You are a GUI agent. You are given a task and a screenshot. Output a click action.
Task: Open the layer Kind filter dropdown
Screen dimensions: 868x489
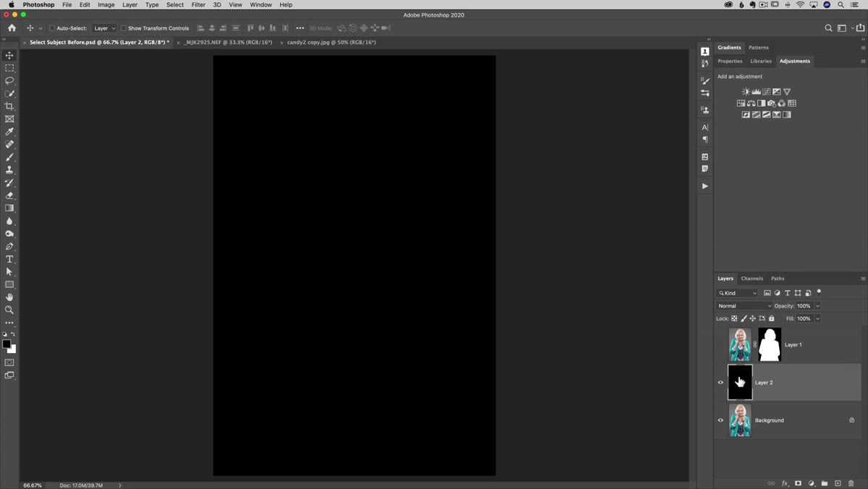coord(738,293)
